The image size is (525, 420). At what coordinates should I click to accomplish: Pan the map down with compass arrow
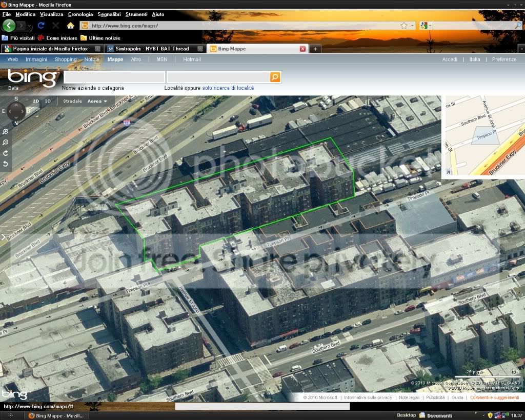(16, 118)
